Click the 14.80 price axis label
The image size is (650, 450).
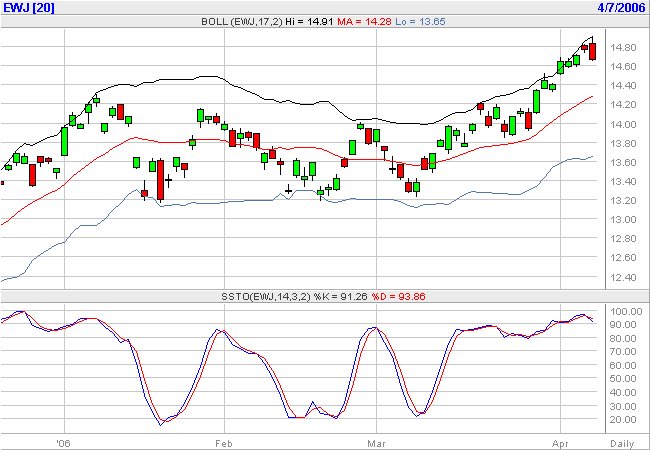tap(623, 48)
